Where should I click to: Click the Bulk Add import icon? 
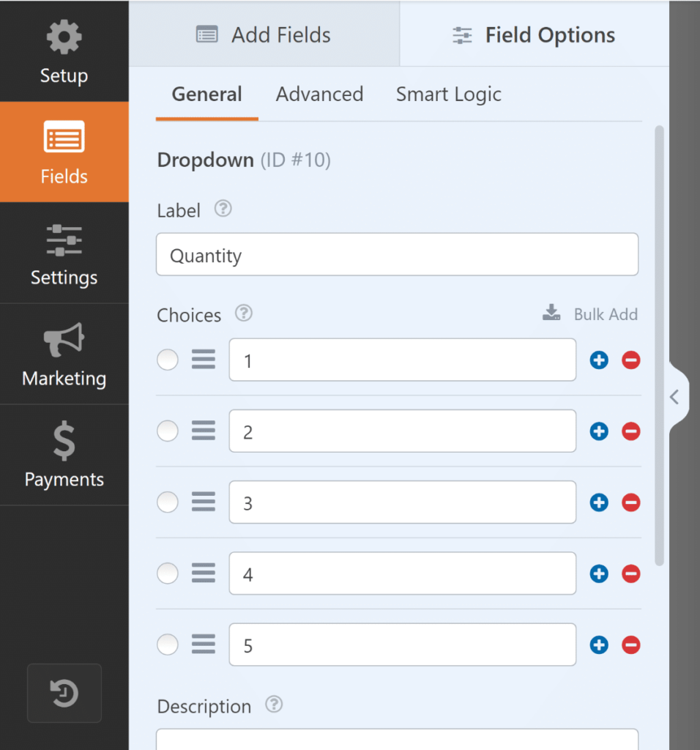[551, 313]
